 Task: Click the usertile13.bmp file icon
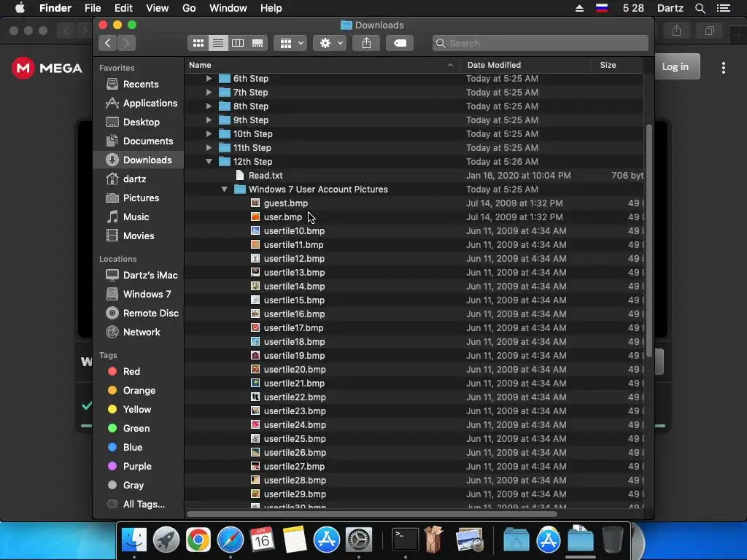[255, 273]
